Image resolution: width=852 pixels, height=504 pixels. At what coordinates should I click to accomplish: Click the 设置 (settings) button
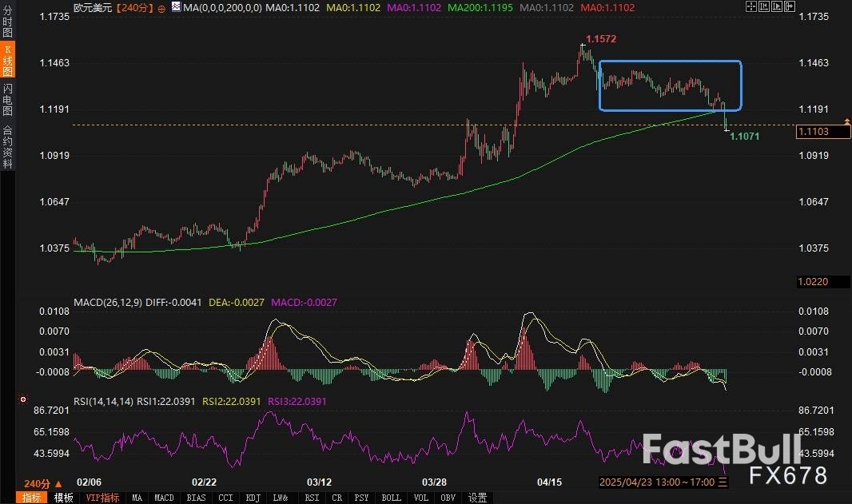click(x=477, y=498)
